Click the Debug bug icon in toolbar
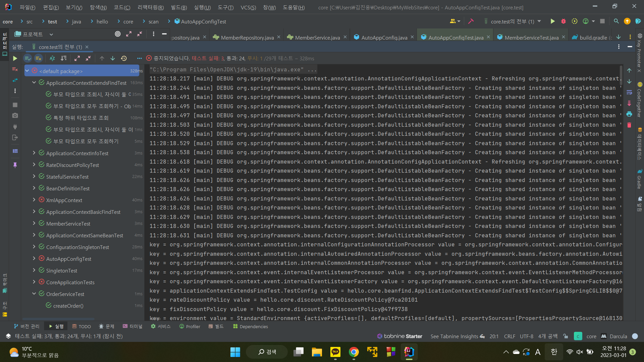 coord(563,21)
